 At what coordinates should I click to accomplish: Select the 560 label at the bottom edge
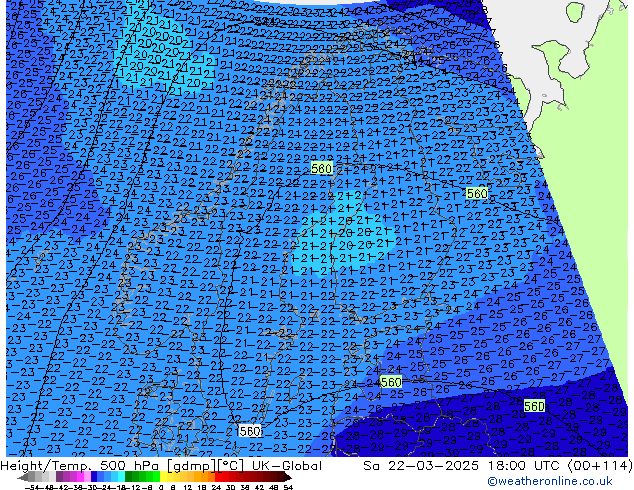point(250,431)
